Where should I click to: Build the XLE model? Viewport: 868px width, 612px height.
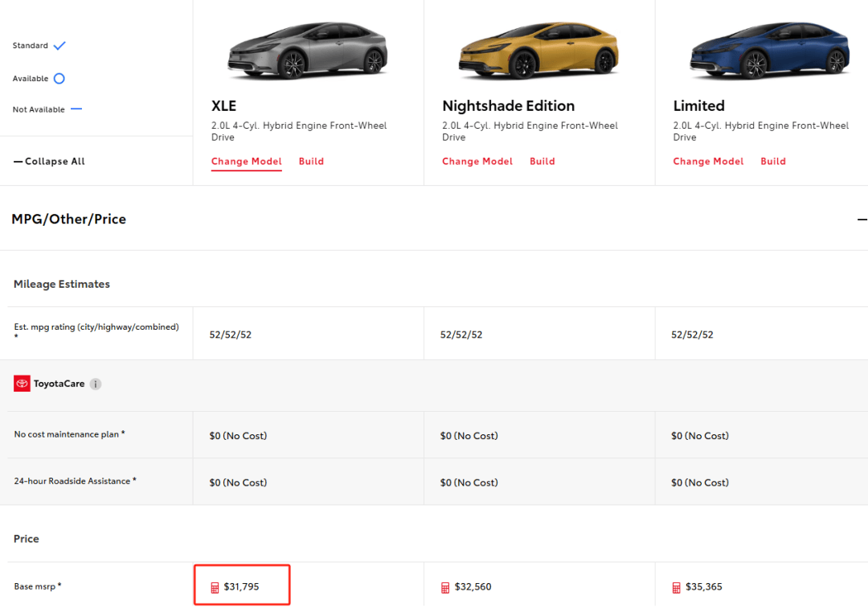(311, 162)
